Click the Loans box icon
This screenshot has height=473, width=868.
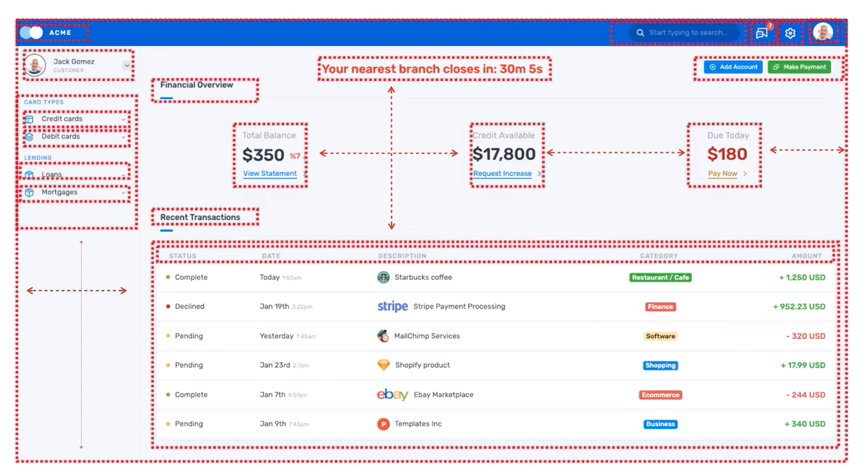click(x=29, y=175)
